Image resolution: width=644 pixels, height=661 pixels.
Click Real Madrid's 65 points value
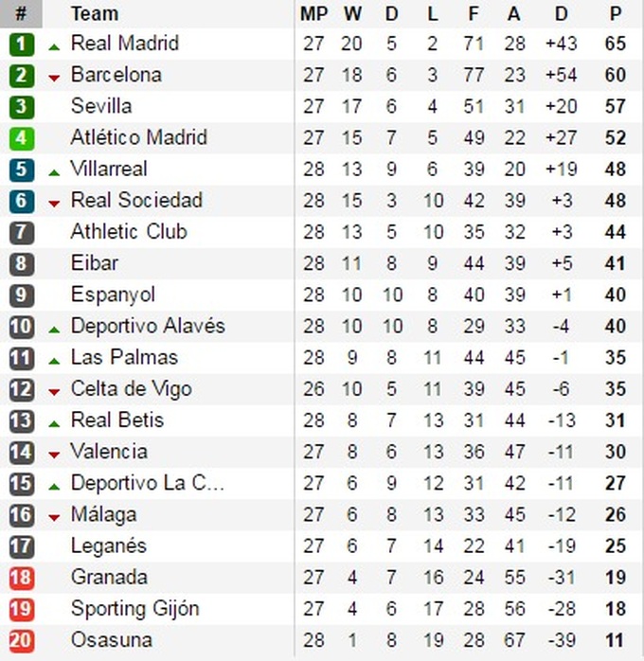coord(616,44)
